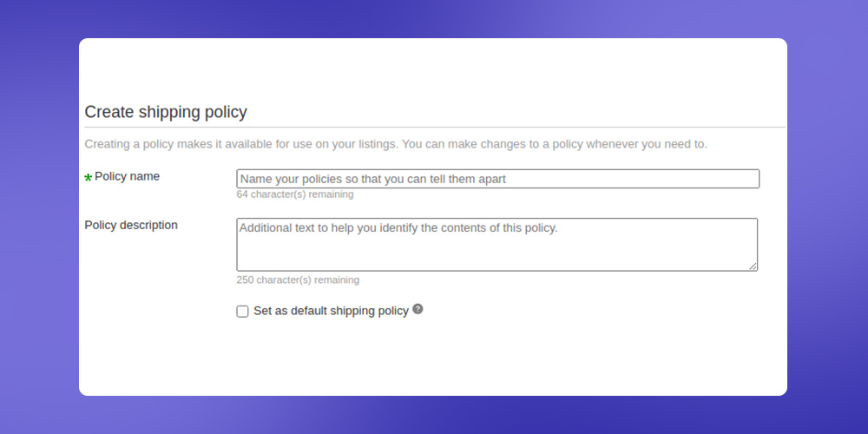This screenshot has width=868, height=434.
Task: Click the 'Set as default shipping policy' label text
Action: (x=331, y=311)
